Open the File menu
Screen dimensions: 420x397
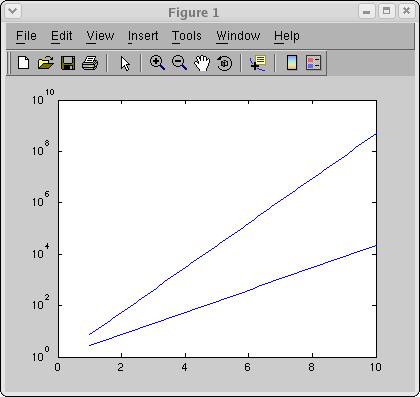tap(26, 36)
